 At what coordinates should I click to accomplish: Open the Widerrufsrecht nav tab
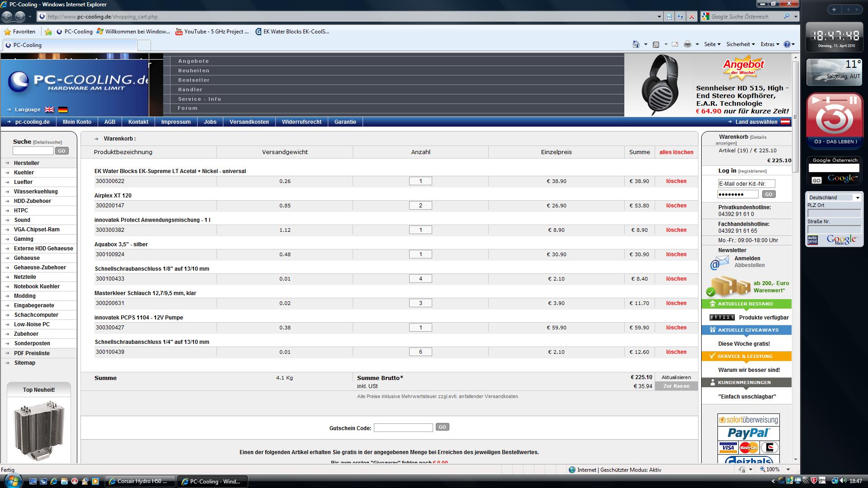(x=302, y=122)
